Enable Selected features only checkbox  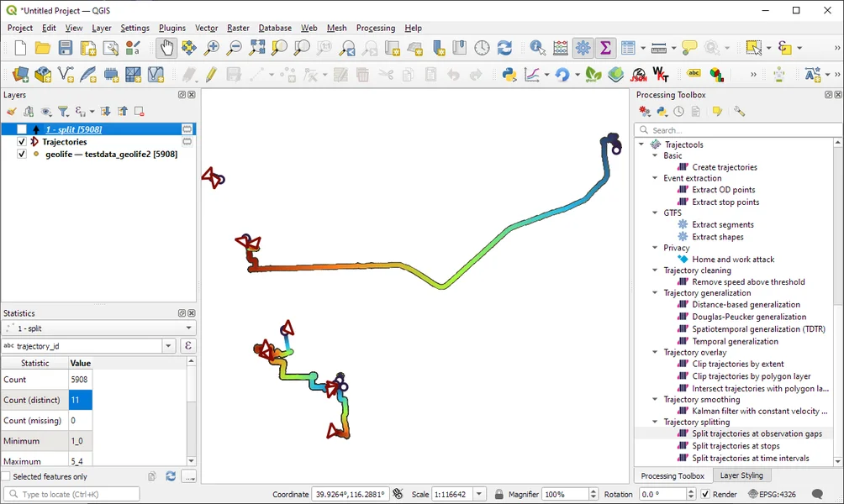pos(7,476)
